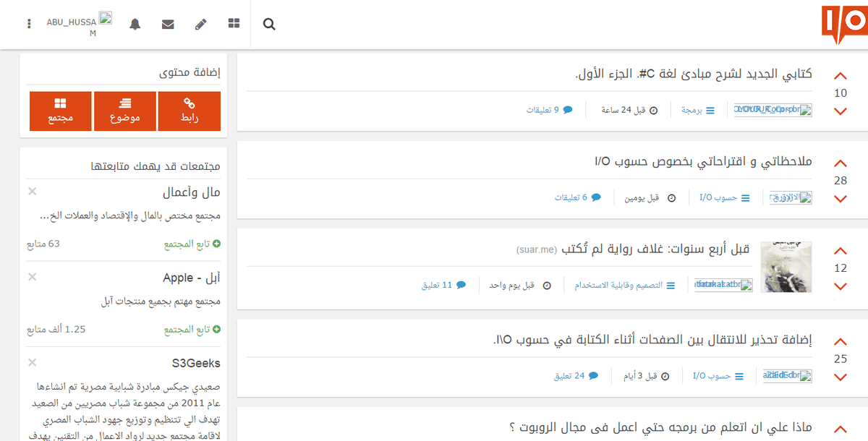The width and height of the screenshot is (868, 441).
Task: Click the Hsoub I/O logo
Action: coord(843,22)
